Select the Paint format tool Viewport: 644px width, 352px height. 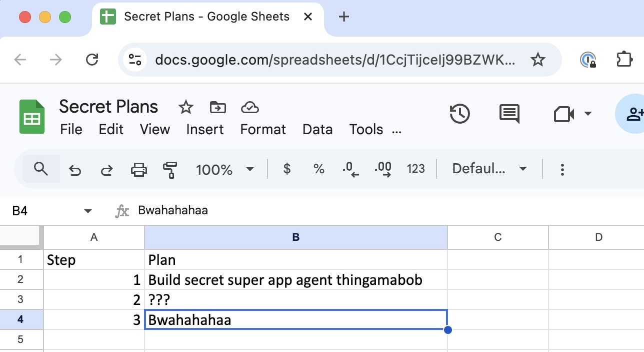pos(170,170)
